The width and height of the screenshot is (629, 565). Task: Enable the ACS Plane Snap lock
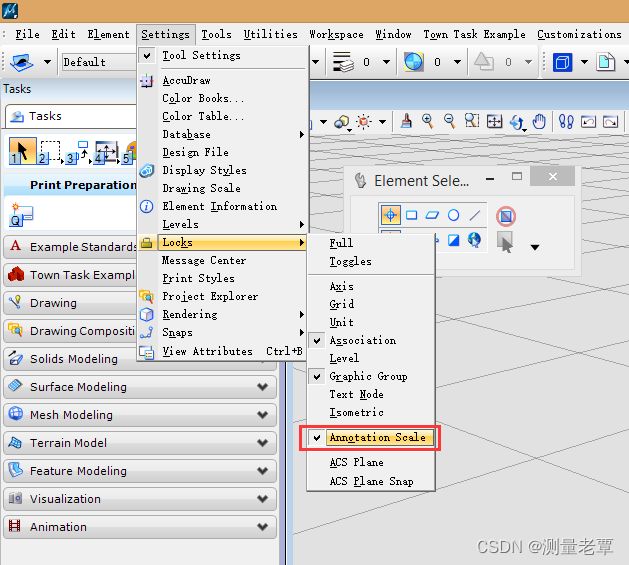click(x=371, y=481)
